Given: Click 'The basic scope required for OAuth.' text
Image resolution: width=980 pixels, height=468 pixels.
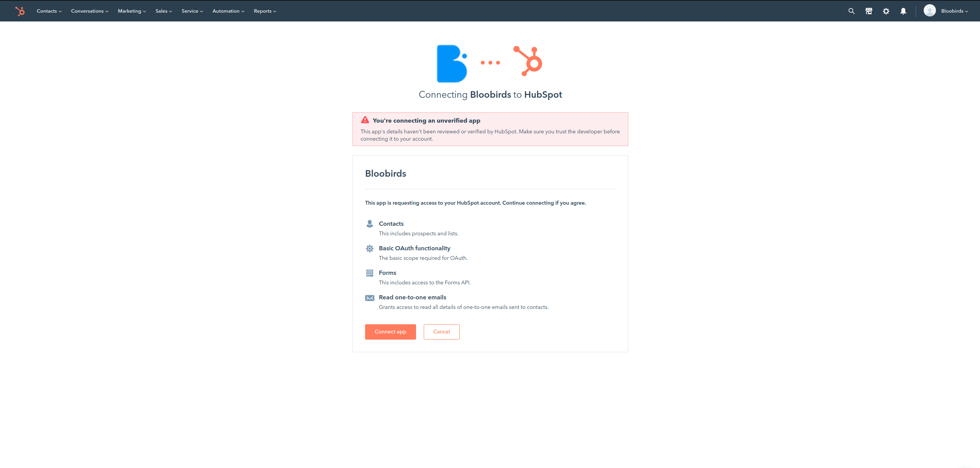Looking at the screenshot, I should click(x=423, y=258).
